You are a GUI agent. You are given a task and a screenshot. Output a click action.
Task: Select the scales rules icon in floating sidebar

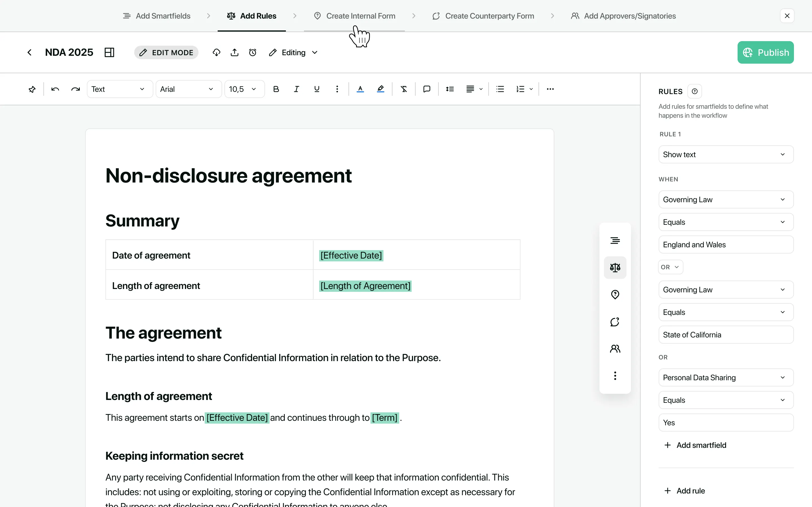(615, 268)
